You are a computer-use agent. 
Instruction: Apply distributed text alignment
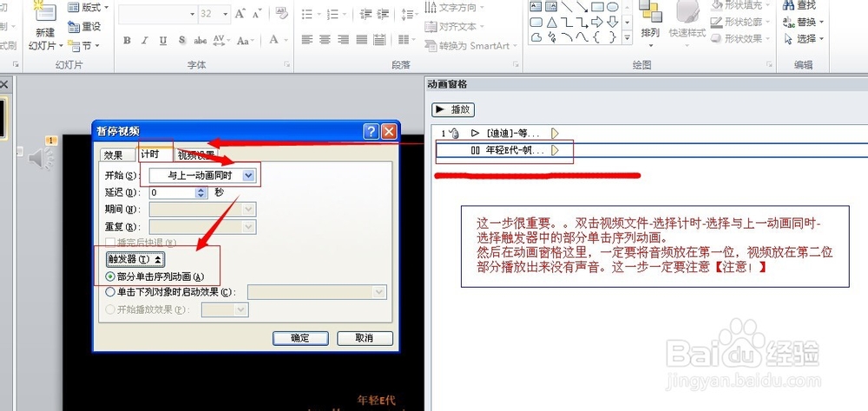coord(380,40)
